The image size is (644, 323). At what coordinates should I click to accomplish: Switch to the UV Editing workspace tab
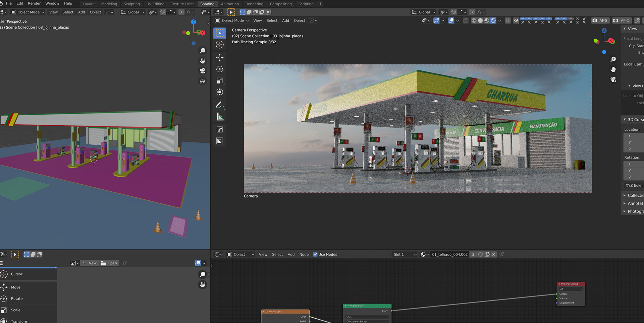coord(155,4)
